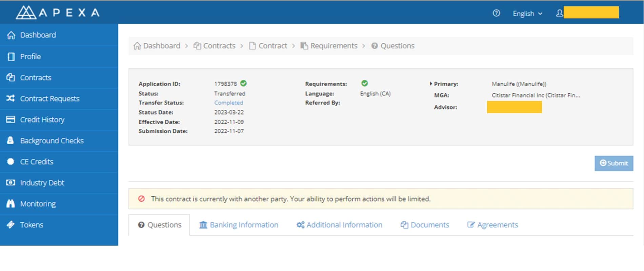Click the breadcrumb Dashboard home icon
The width and height of the screenshot is (644, 271).
coord(137,46)
